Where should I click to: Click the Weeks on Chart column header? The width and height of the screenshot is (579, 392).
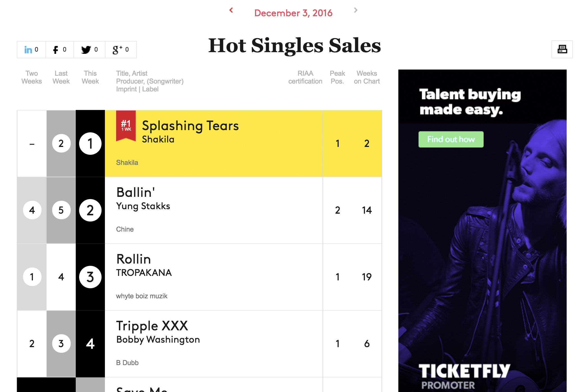click(367, 77)
